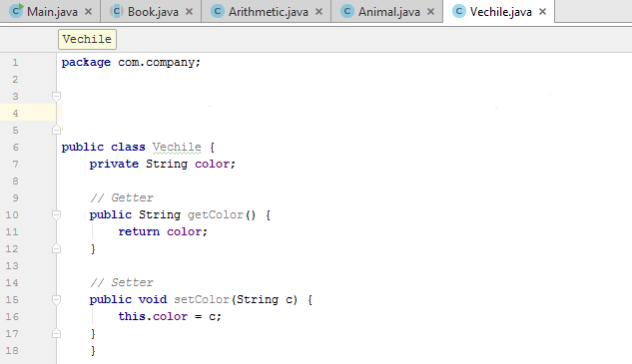Collapse the fold end marker at line 5

tap(57, 130)
